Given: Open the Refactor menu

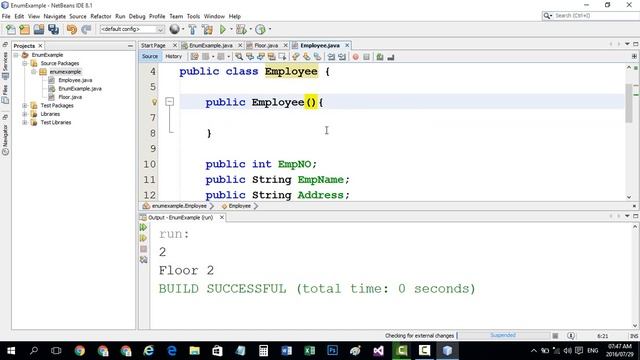Looking at the screenshot, I should coord(101,16).
